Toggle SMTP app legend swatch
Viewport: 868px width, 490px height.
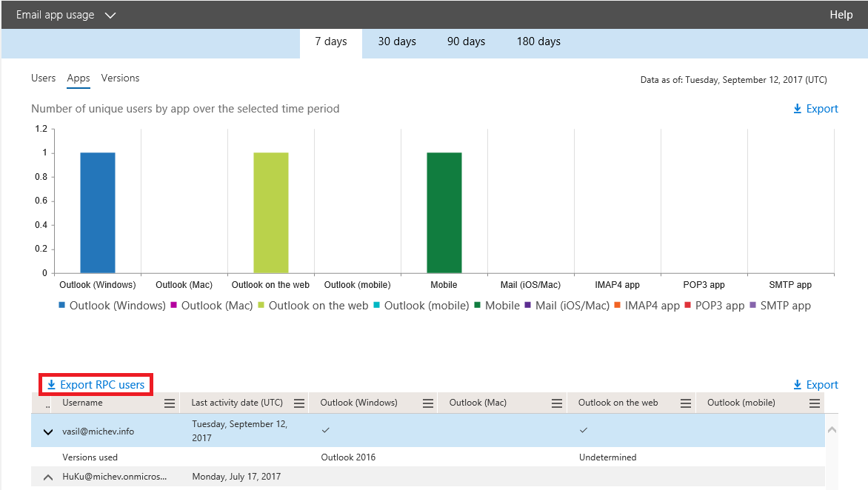click(x=753, y=305)
